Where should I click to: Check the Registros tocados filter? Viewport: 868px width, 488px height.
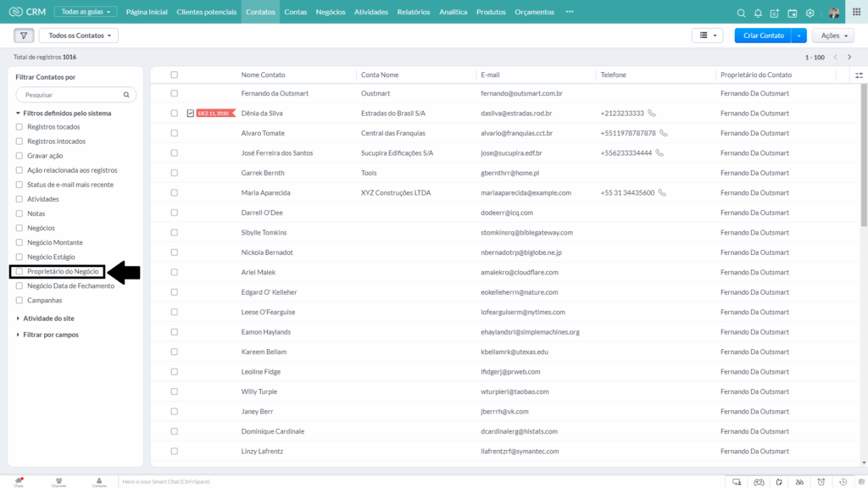point(19,127)
